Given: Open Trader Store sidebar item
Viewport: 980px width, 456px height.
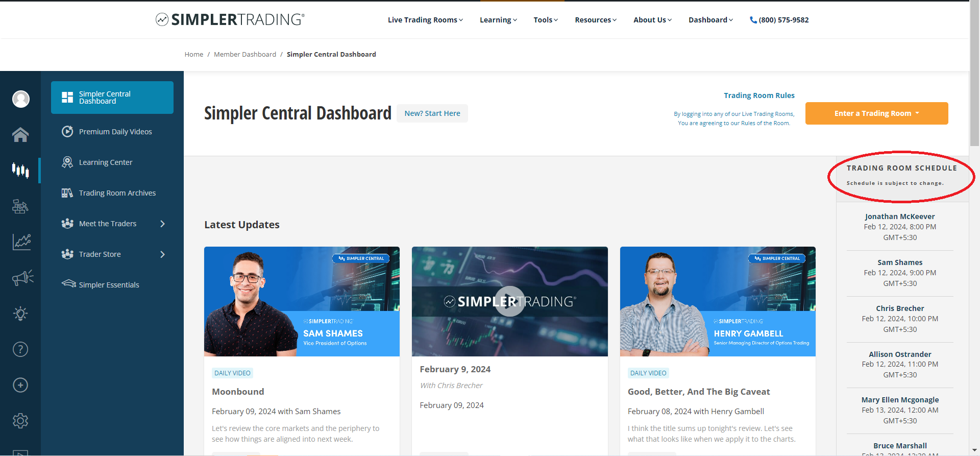Looking at the screenshot, I should click(112, 254).
